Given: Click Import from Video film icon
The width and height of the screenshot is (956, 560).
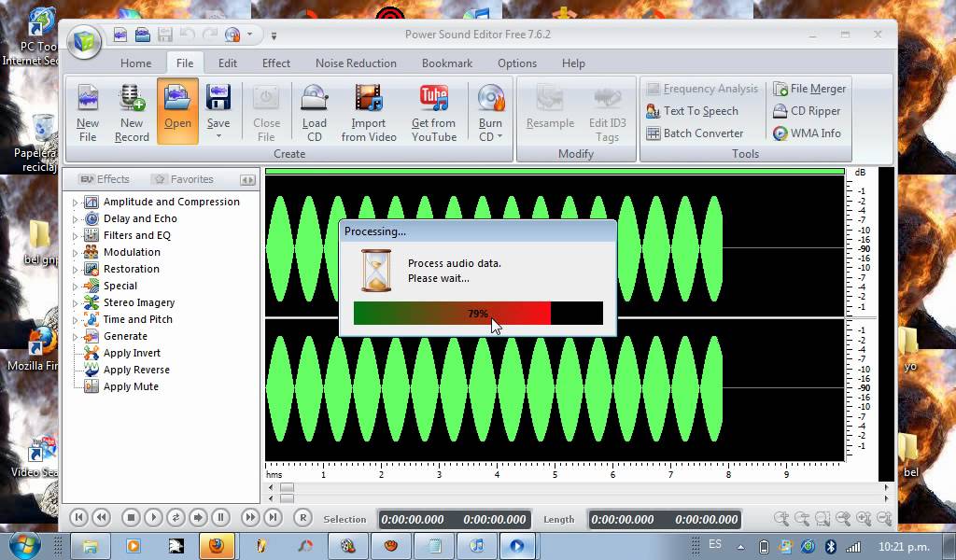Looking at the screenshot, I should 369,98.
